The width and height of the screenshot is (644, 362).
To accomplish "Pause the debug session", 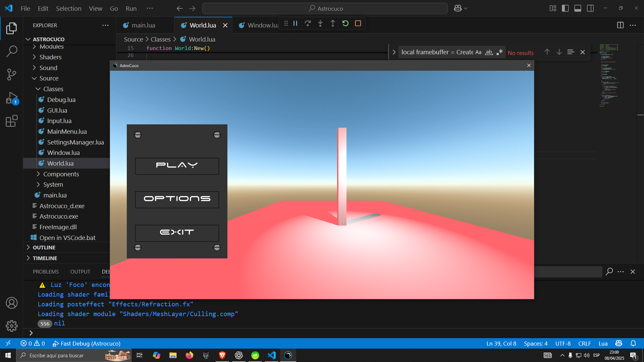I will coord(295,23).
